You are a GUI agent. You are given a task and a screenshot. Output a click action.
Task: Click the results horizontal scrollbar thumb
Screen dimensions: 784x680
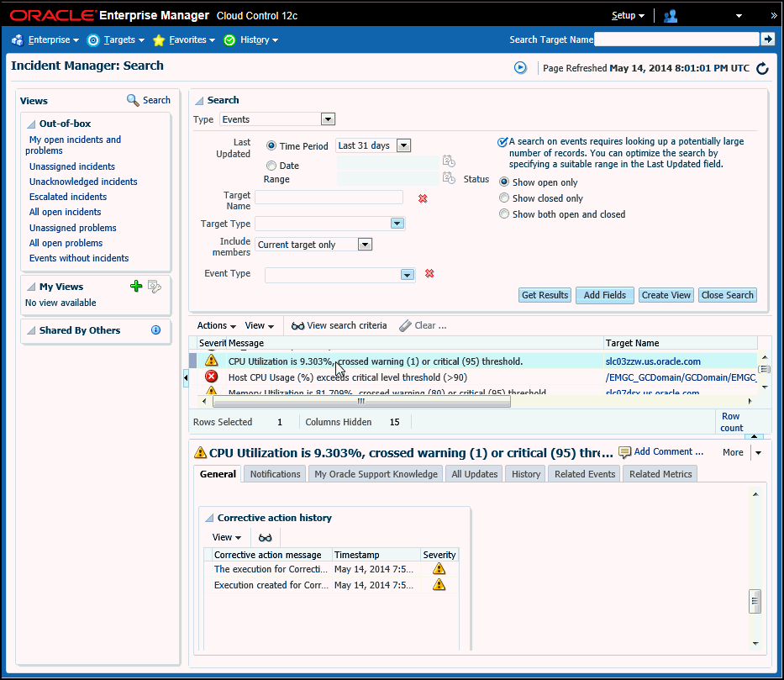coord(361,401)
